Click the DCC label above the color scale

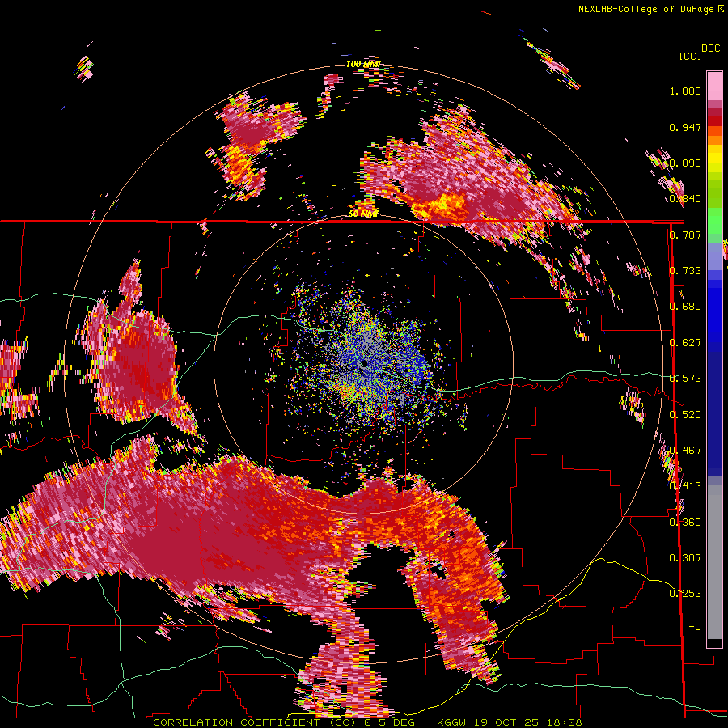click(711, 49)
